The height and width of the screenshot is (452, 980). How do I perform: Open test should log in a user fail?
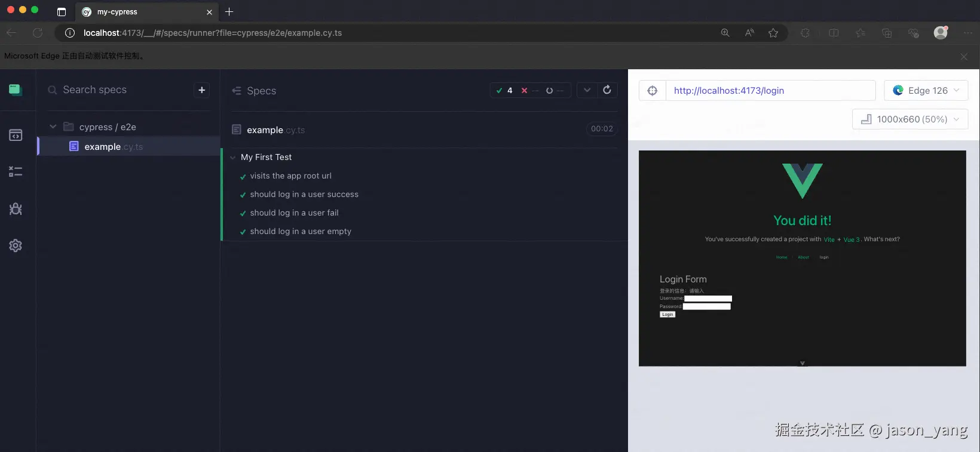point(294,213)
